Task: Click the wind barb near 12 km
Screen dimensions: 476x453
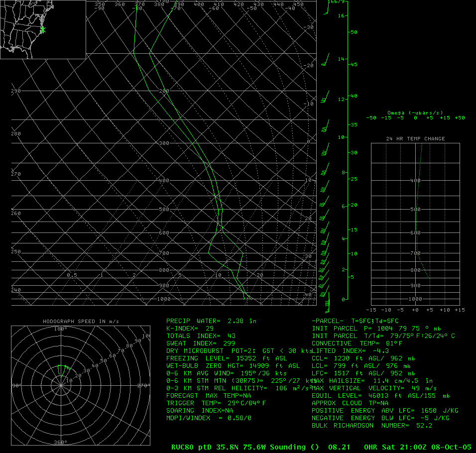Action: pos(325,97)
